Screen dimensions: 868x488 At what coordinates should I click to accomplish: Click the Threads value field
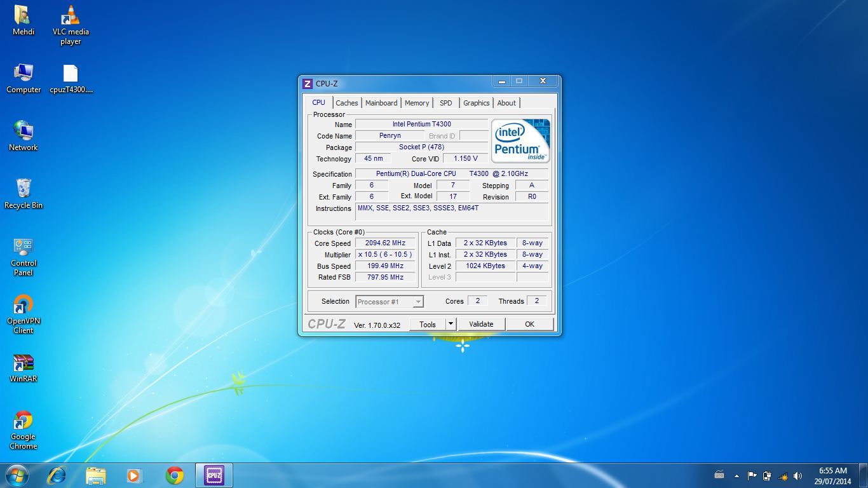[536, 301]
